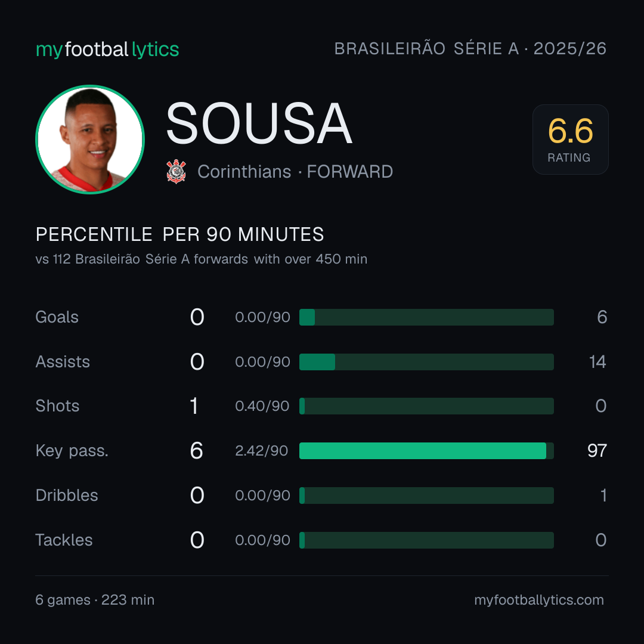This screenshot has height=644, width=644.
Task: Click the Tackles percentile bar
Action: coord(426,540)
